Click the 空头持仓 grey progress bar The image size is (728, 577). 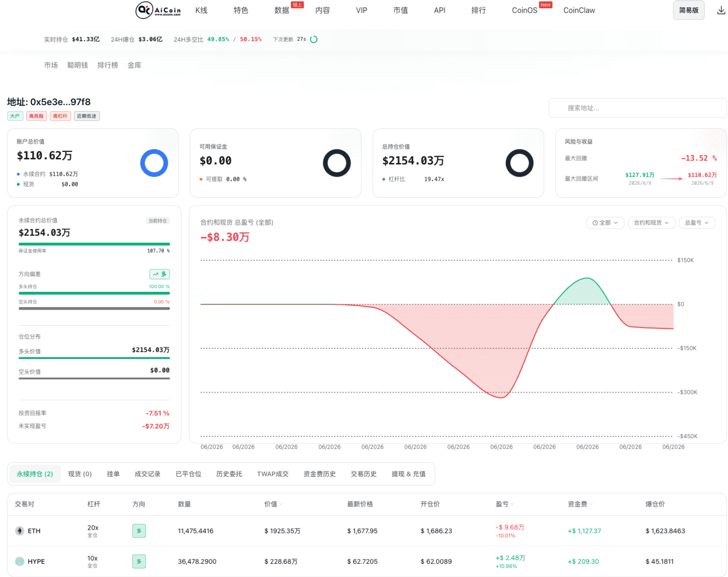pos(94,308)
